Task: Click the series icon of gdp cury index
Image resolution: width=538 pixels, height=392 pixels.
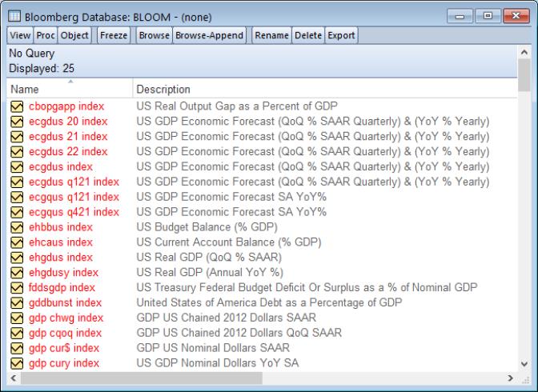Action: [x=15, y=363]
